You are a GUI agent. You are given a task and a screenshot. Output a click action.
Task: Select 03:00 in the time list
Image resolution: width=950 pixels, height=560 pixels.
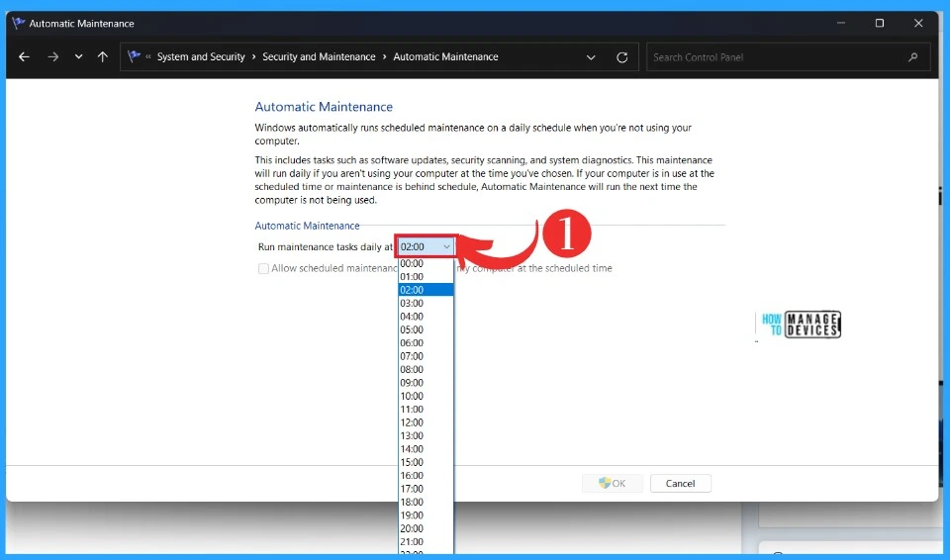point(426,303)
